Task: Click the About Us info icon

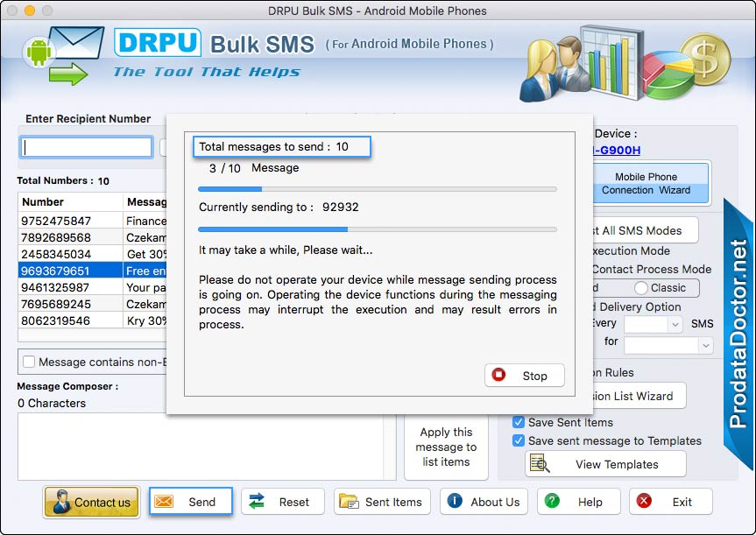Action: [x=455, y=501]
